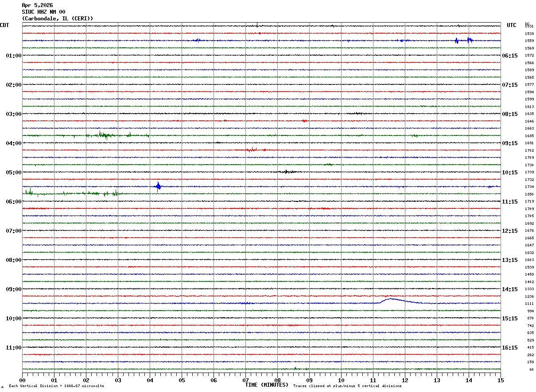Screen dimensions: 536x392
Task: Click the Apr 5,2026 date header
Action: pos(37,5)
